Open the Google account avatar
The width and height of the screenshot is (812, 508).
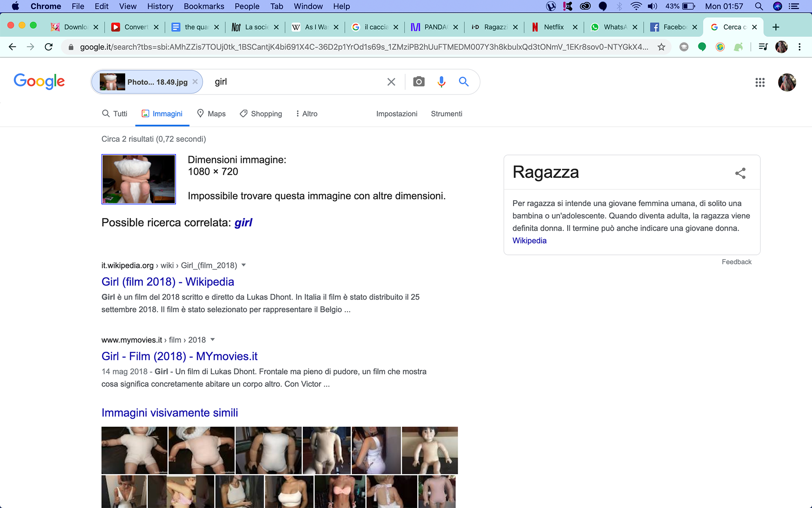click(x=787, y=83)
